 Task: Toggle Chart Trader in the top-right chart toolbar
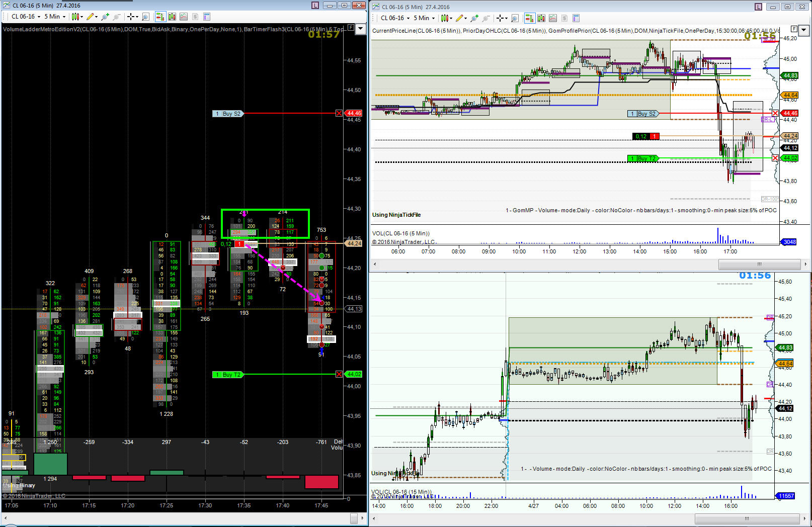530,18
